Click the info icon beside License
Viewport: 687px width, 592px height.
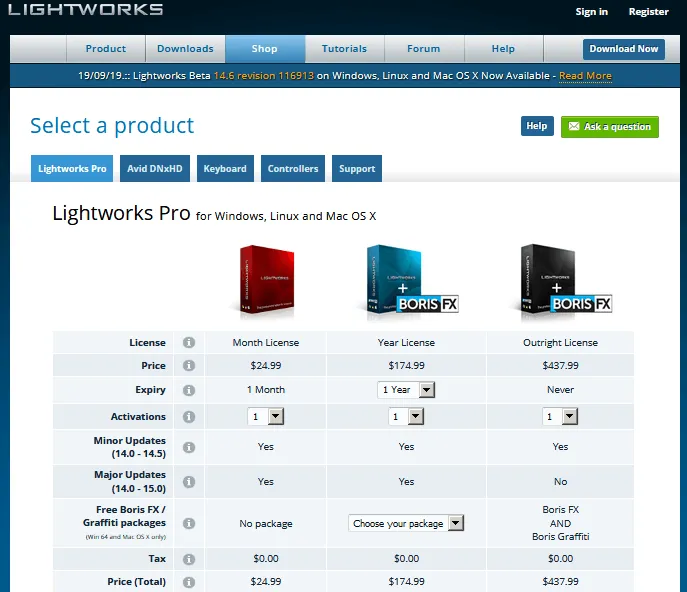(x=189, y=343)
